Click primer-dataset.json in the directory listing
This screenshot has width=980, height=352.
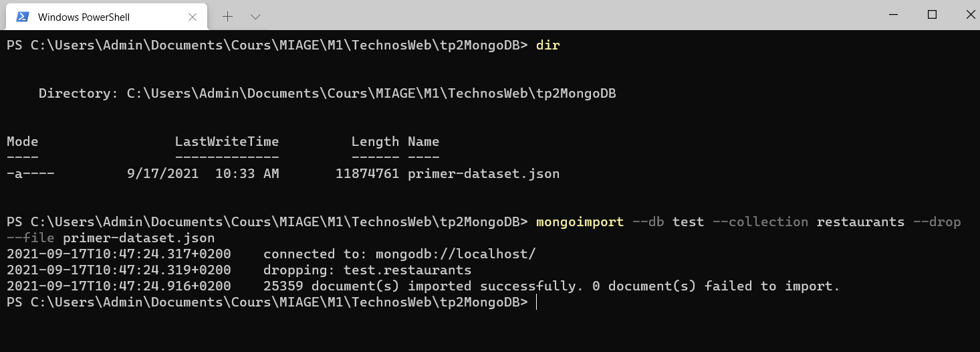click(484, 174)
